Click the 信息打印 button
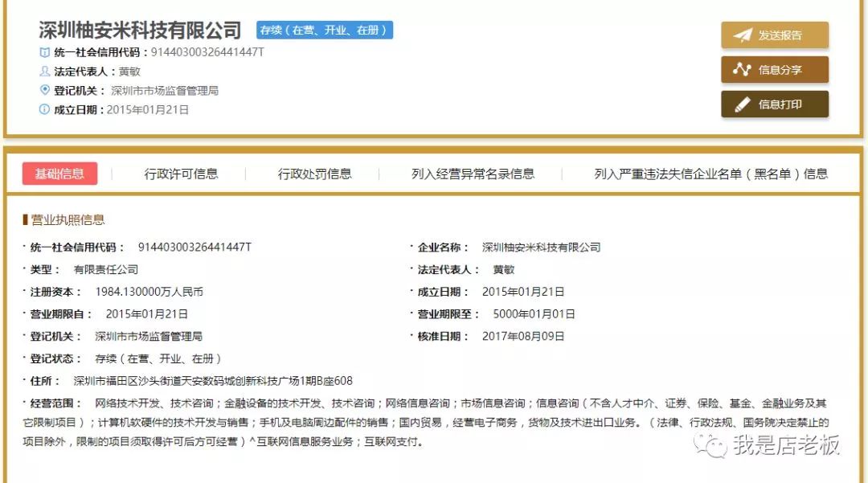The height and width of the screenshot is (483, 868). point(774,104)
